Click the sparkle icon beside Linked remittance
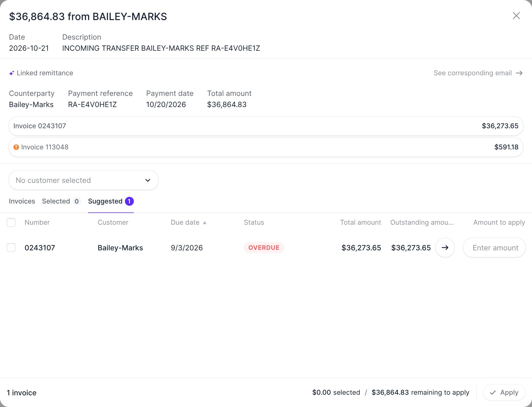Viewport: 532px width, 407px height. [12, 73]
